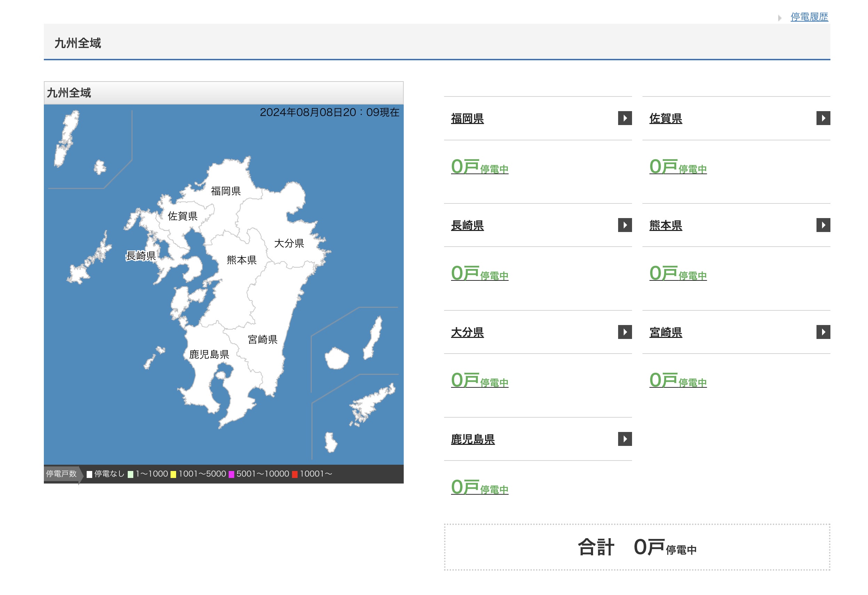The height and width of the screenshot is (595, 868).
Task: Open the 鹿児島県 prefecture link in list
Action: 473,439
